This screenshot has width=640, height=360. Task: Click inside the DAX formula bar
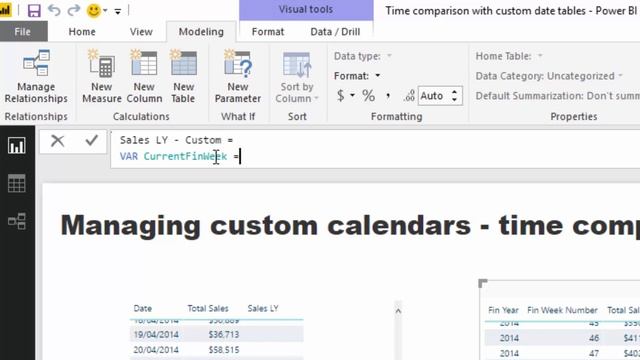(x=375, y=149)
